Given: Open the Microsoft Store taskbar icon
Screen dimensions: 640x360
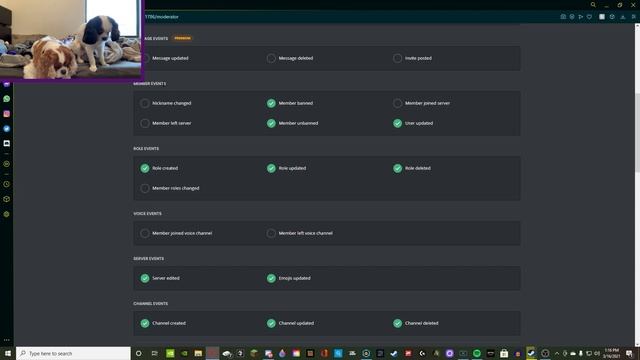Looking at the screenshot, I should click(x=504, y=353).
